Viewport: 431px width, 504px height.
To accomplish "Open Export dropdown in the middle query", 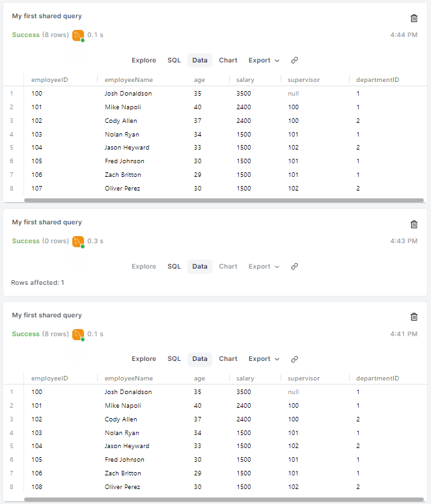I will (264, 267).
